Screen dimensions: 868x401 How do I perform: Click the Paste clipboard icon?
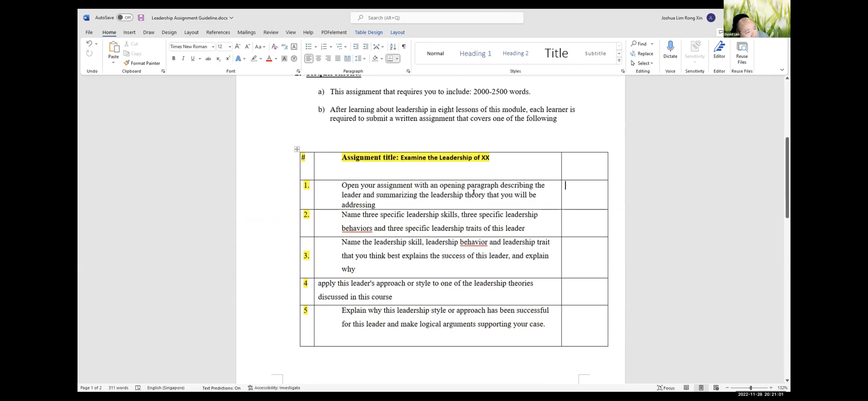[114, 47]
